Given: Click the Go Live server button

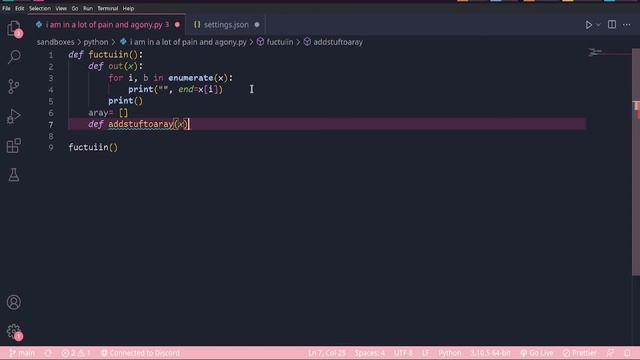Looking at the screenshot, I should [537, 353].
